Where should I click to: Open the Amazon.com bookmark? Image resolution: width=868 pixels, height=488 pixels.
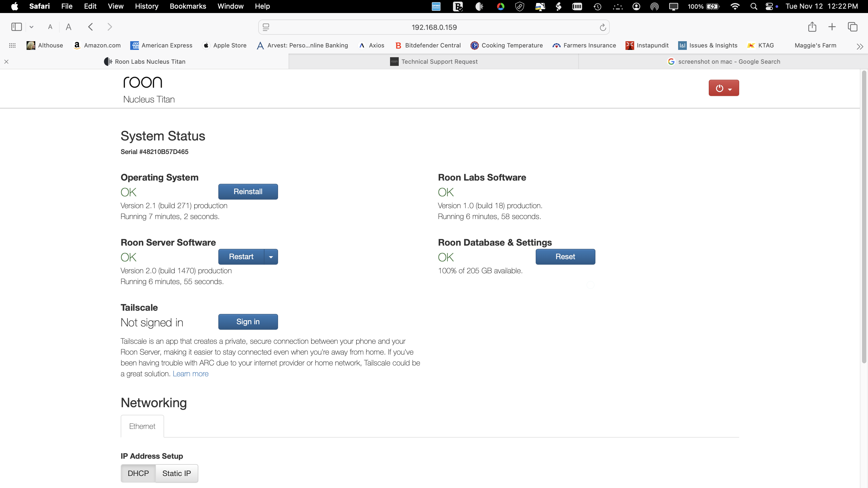(x=97, y=46)
